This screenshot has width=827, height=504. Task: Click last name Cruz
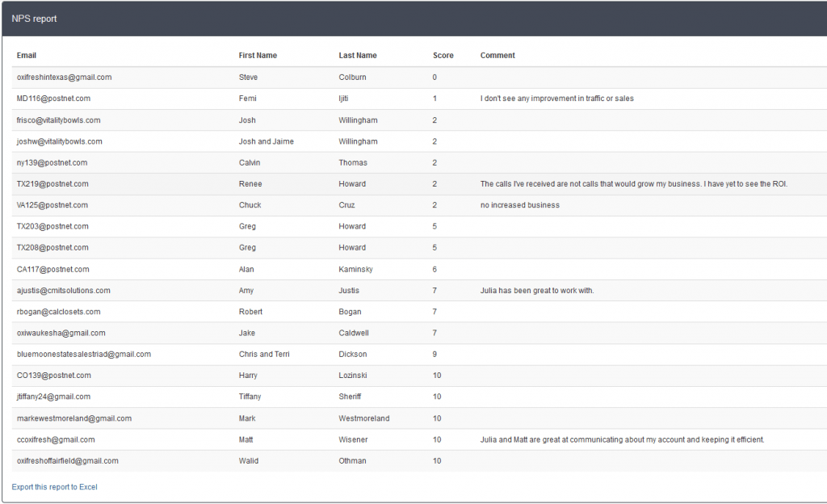346,205
